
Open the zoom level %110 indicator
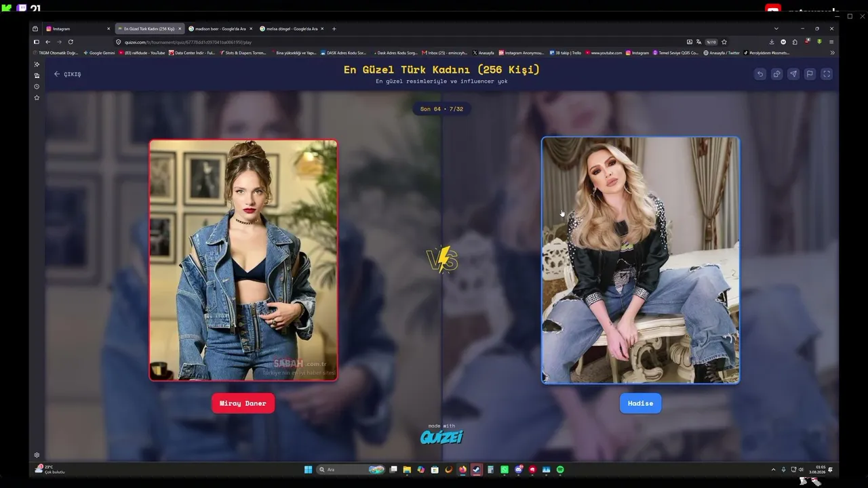point(711,42)
